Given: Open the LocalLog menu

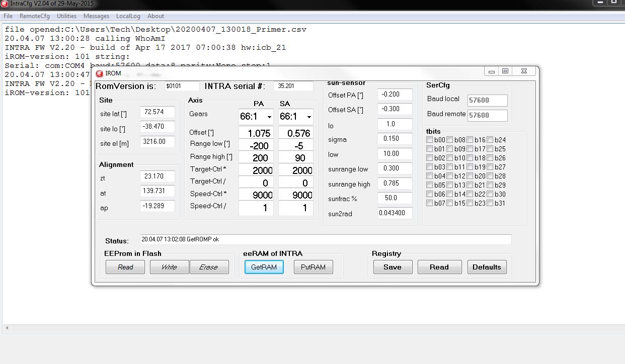Looking at the screenshot, I should pyautogui.click(x=128, y=16).
